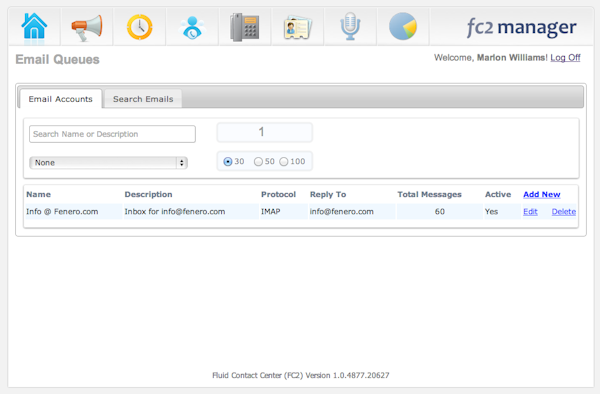Open the megaphone campaigns icon

[87, 28]
